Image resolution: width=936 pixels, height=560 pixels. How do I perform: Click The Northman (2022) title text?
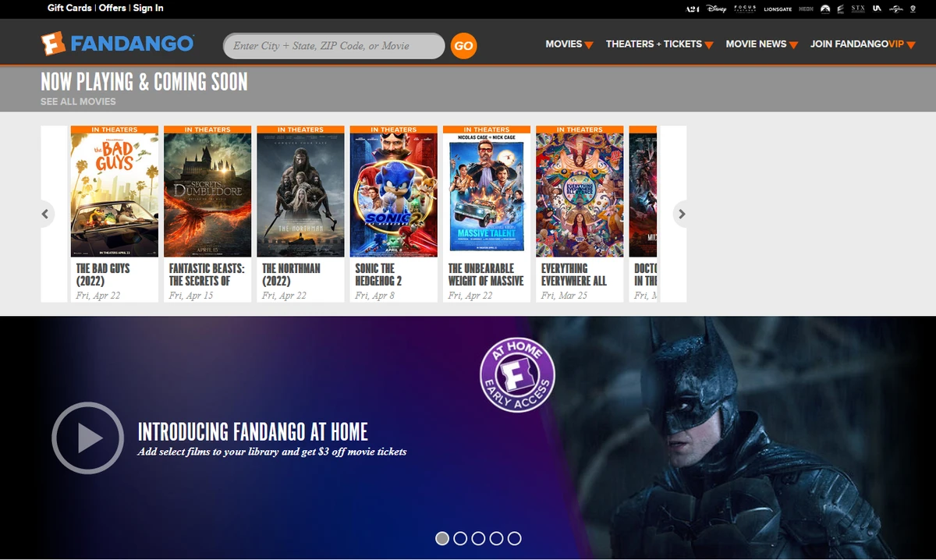click(291, 275)
